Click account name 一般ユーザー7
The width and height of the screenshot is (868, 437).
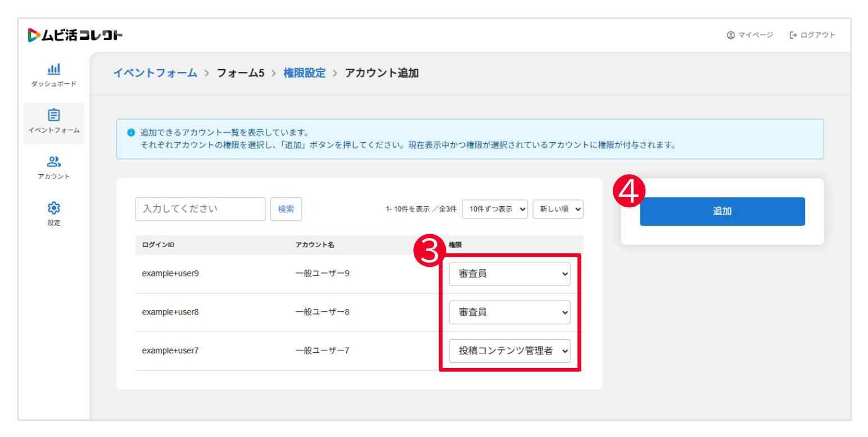[x=323, y=351]
